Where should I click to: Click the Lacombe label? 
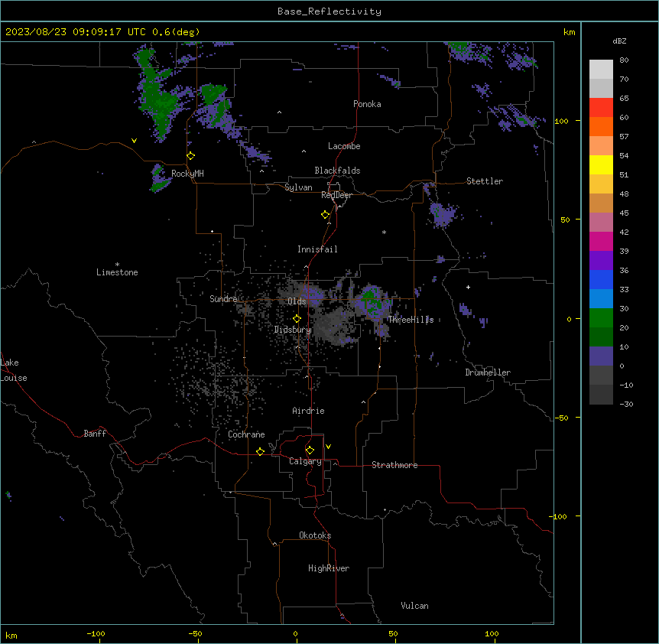coord(344,146)
